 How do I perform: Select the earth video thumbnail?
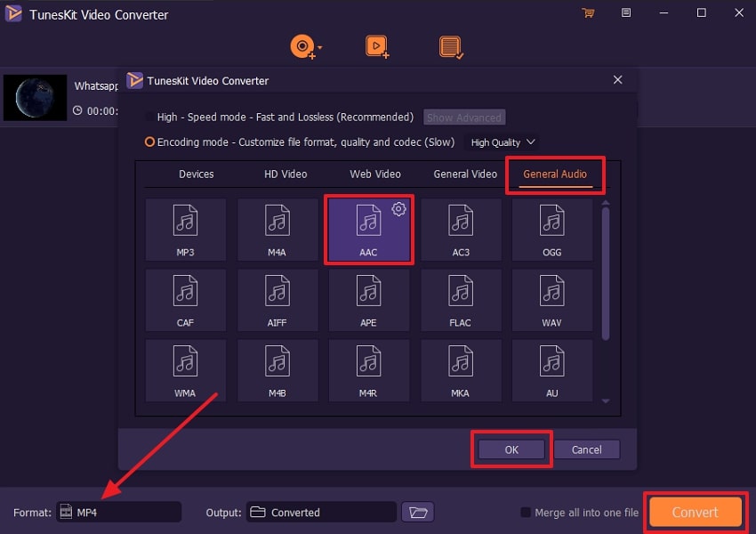point(36,97)
